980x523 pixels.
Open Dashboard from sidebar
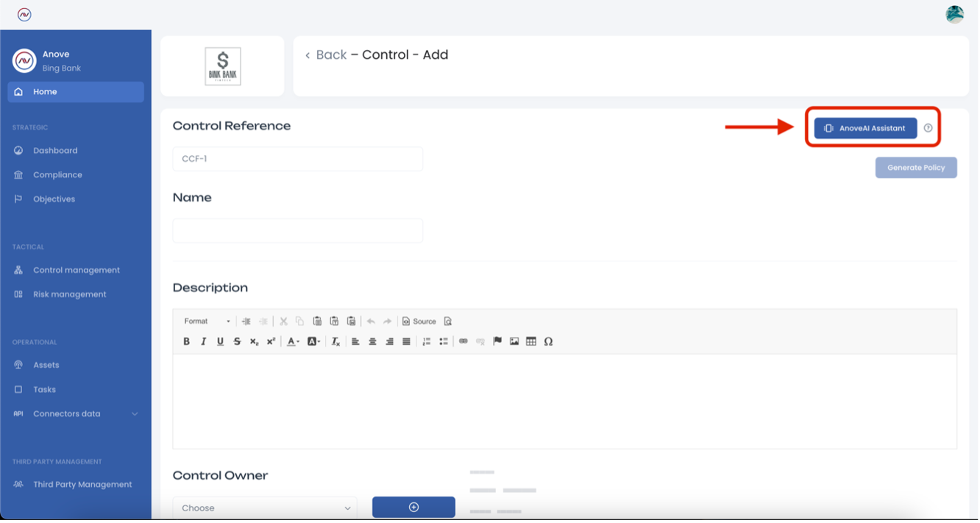(x=55, y=151)
